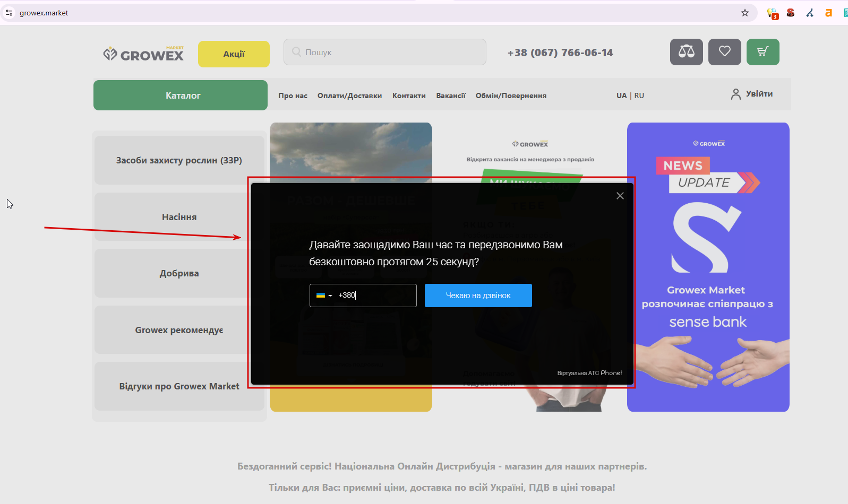Click the growex.market URL in address bar
848x504 pixels.
[44, 13]
